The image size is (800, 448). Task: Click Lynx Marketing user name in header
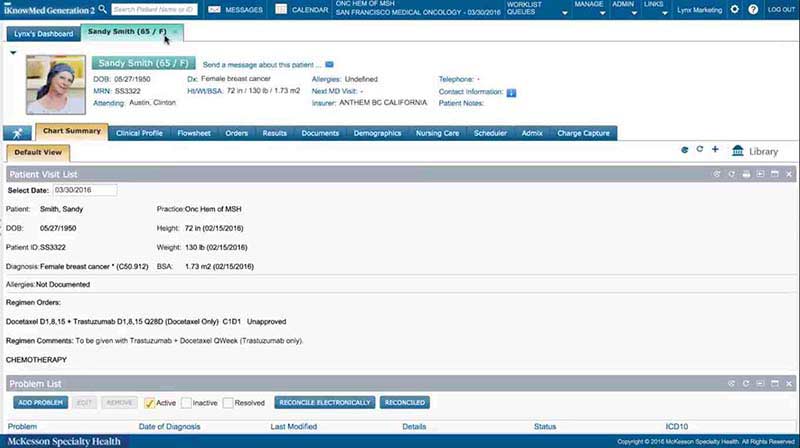click(699, 10)
